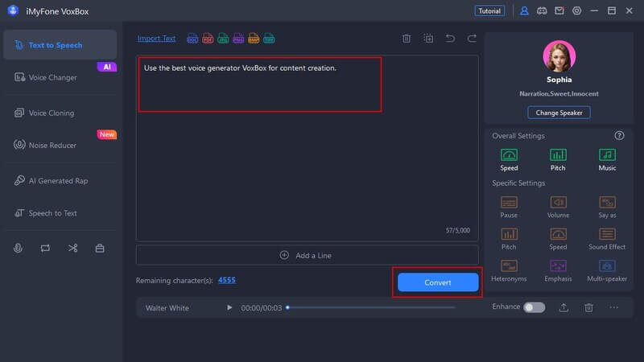Open the Multi-speaker option
The height and width of the screenshot is (362, 644).
(x=607, y=270)
